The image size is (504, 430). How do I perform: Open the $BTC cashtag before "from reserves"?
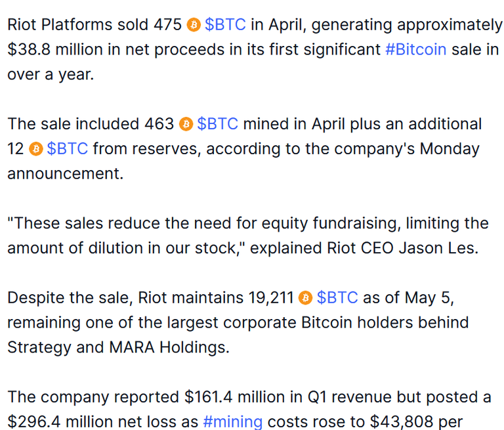click(x=67, y=149)
